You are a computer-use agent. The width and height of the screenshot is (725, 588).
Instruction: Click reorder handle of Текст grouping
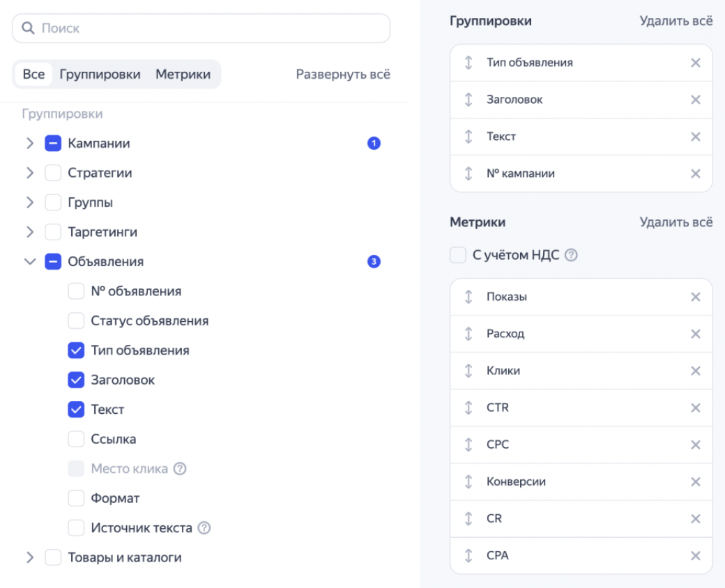468,137
